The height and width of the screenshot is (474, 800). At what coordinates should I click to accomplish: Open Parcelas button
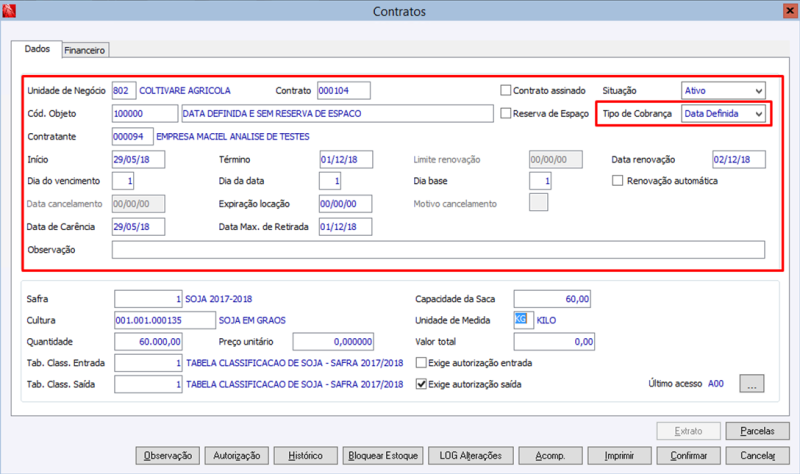[757, 431]
